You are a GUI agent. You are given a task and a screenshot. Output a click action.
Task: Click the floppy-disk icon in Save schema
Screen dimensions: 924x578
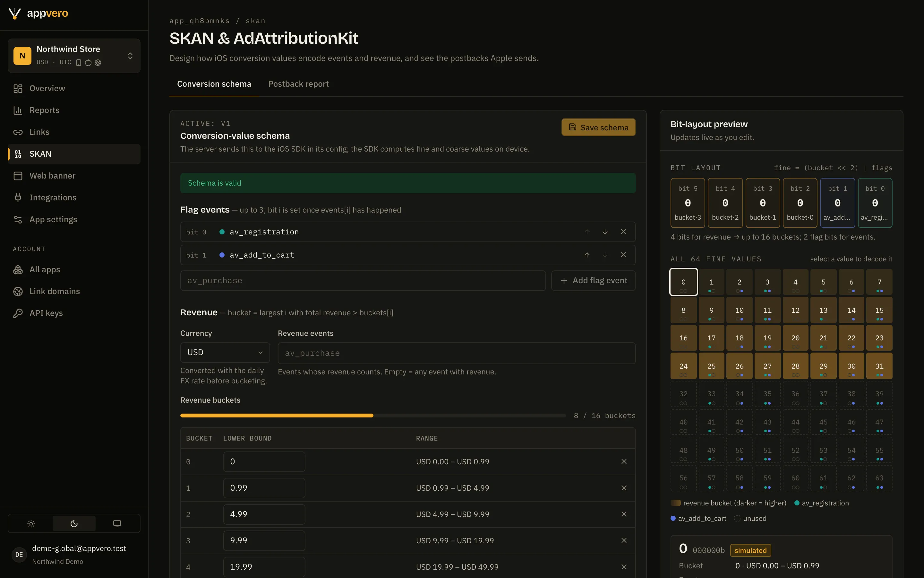click(572, 127)
